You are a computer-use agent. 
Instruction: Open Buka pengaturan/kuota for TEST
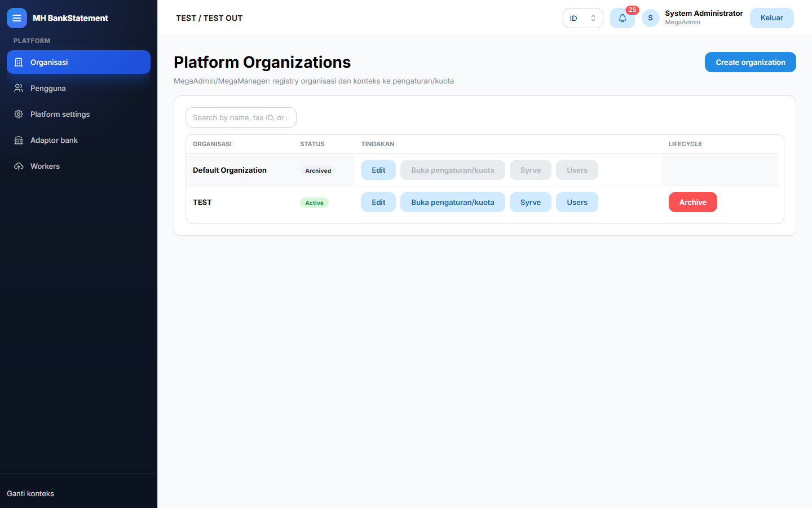coord(453,202)
